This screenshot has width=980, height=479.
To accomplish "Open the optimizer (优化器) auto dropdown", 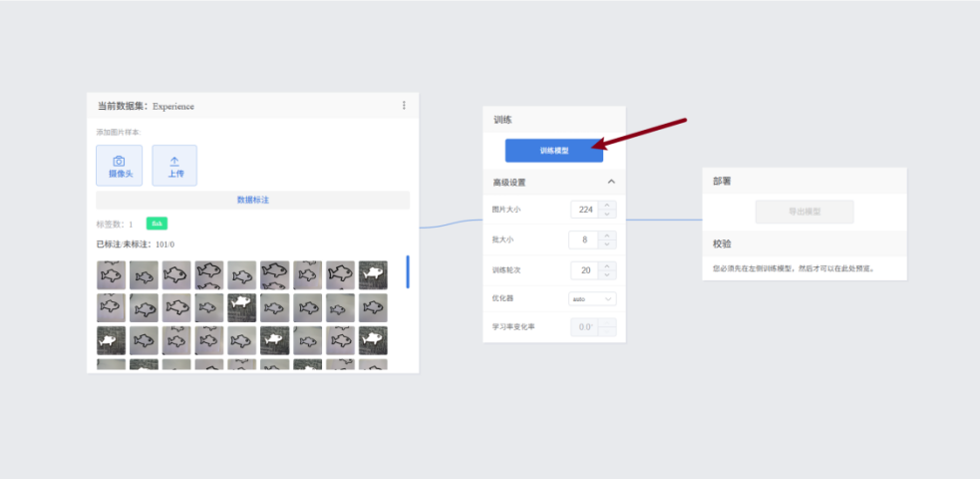I will point(593,298).
